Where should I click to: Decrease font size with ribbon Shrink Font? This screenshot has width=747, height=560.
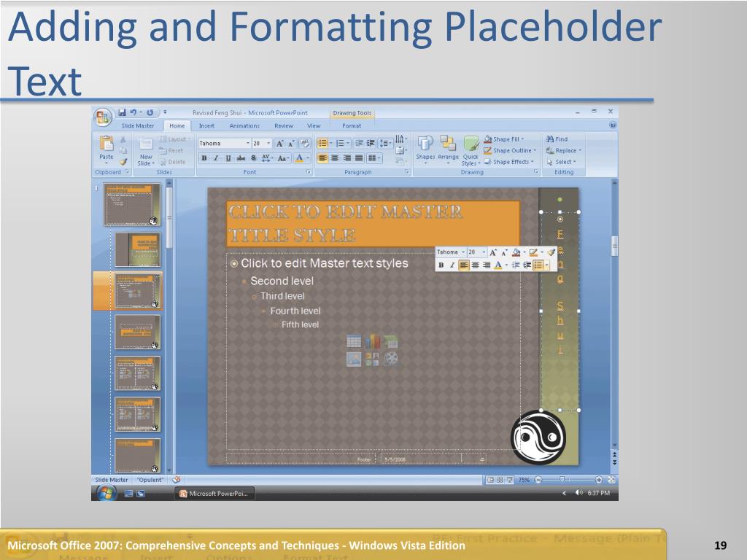[x=291, y=144]
